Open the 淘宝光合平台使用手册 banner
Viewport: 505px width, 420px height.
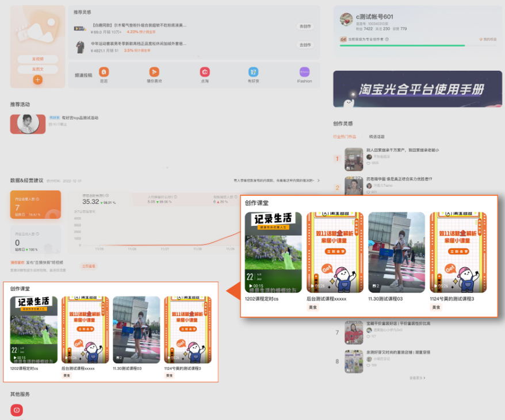[x=418, y=89]
